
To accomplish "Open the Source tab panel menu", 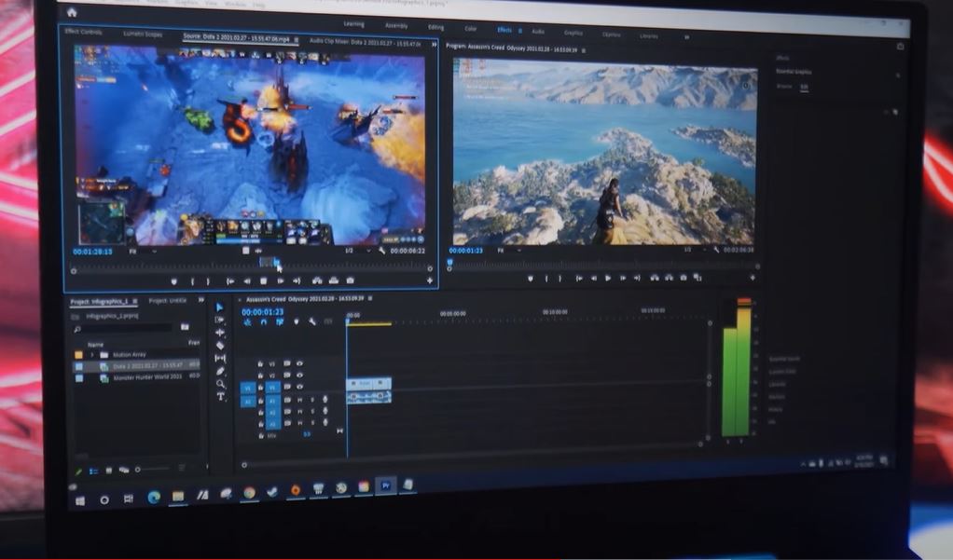I will pos(297,39).
